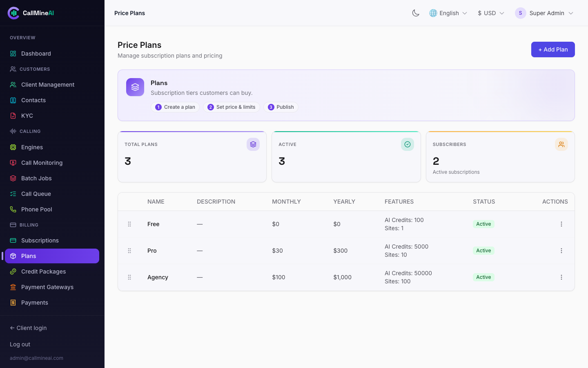Click the Create a plan step chip
The height and width of the screenshot is (368, 588).
(175, 107)
